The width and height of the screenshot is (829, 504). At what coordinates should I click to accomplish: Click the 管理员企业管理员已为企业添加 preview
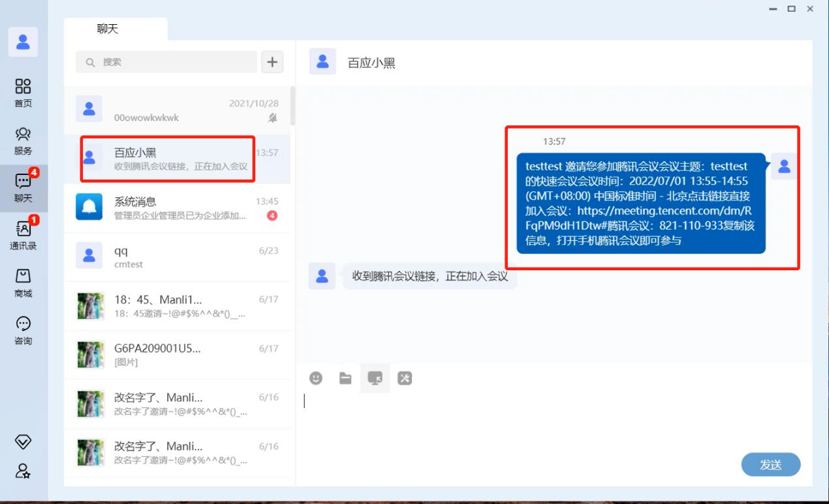[x=180, y=215]
